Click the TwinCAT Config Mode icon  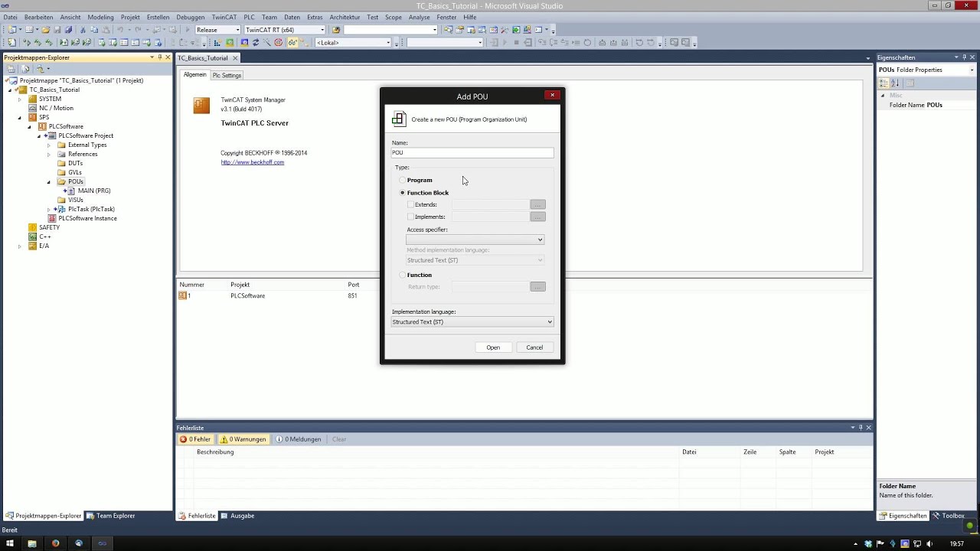point(245,43)
